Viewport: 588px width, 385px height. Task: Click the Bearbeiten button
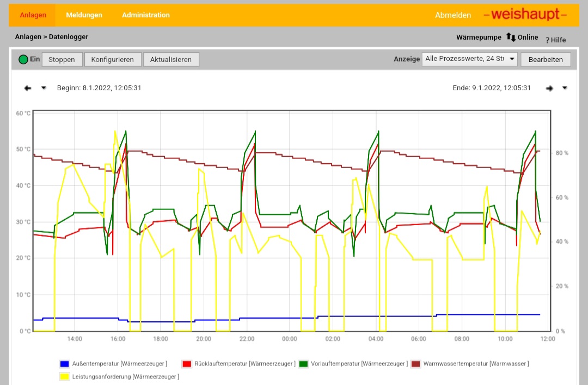[x=546, y=59]
